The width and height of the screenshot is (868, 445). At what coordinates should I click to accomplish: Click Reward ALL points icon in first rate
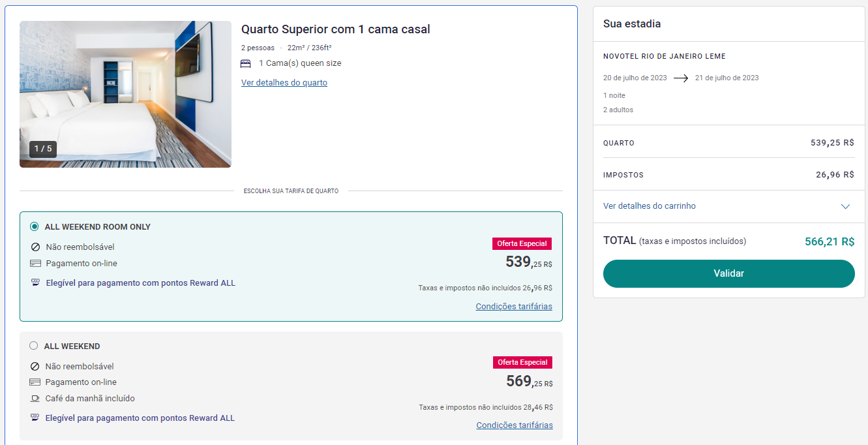coord(35,283)
